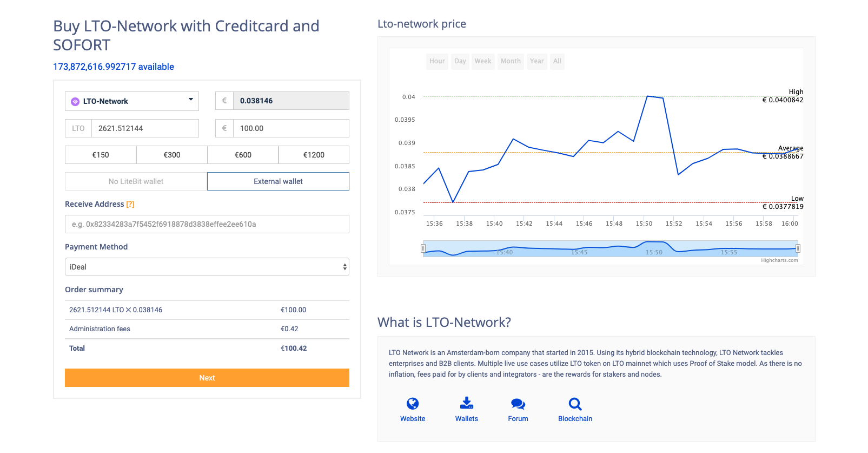This screenshot has width=868, height=453.
Task: Click the Low € 0.0377819 chart label
Action: (x=783, y=202)
